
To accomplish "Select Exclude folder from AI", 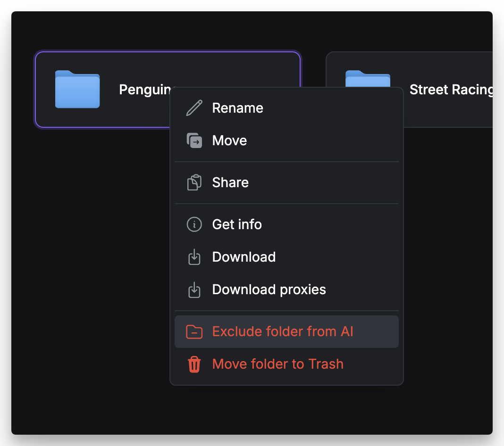I will pos(282,332).
